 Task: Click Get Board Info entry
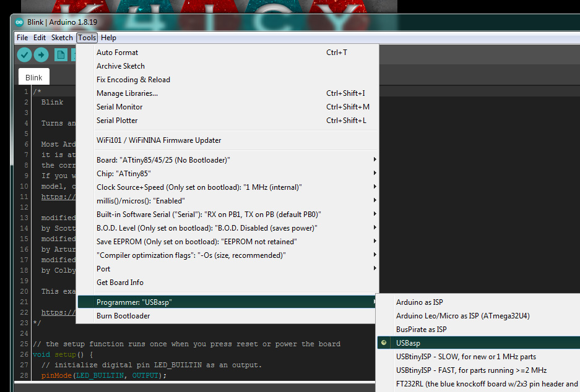[x=228, y=283]
